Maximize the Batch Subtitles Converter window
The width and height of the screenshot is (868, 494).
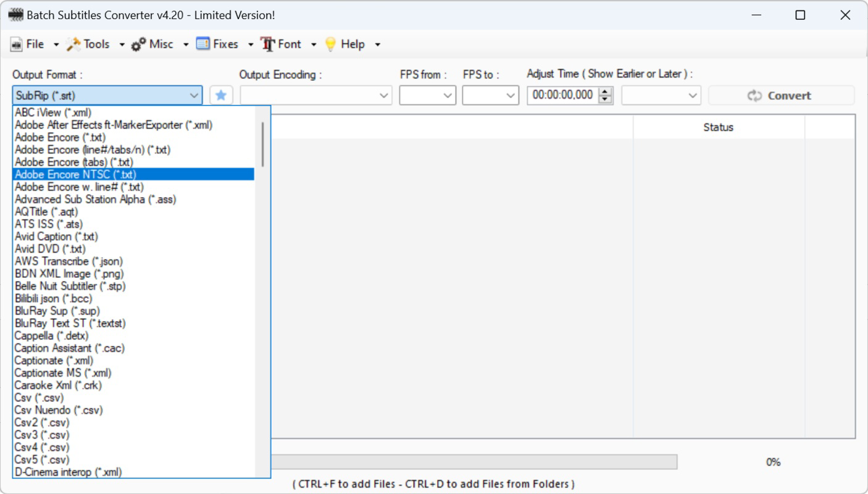point(800,15)
